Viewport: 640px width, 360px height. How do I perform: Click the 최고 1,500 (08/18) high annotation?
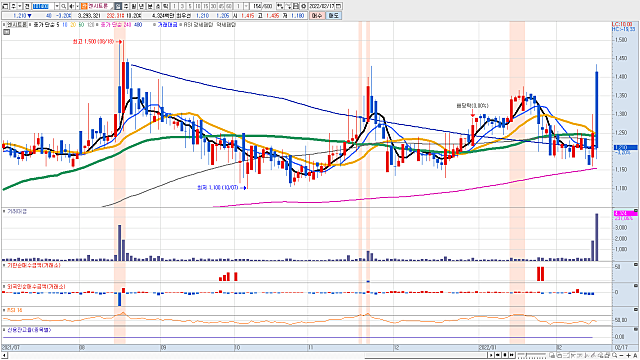(x=93, y=42)
